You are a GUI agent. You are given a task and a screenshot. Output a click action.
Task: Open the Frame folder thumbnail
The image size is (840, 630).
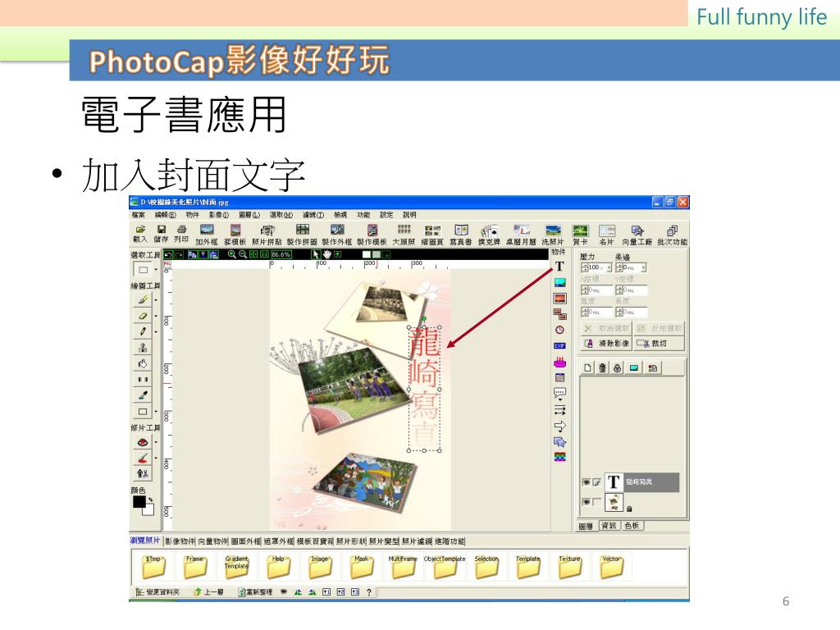tap(195, 567)
